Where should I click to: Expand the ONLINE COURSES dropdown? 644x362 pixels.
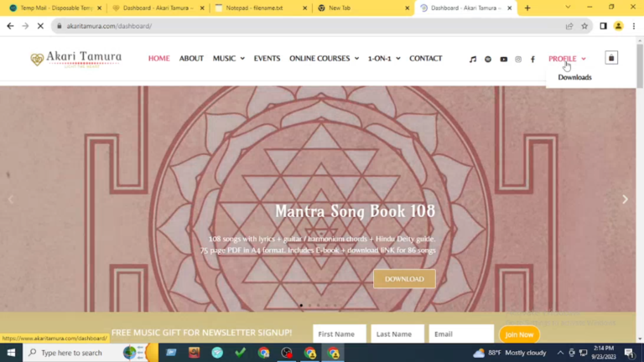click(324, 59)
